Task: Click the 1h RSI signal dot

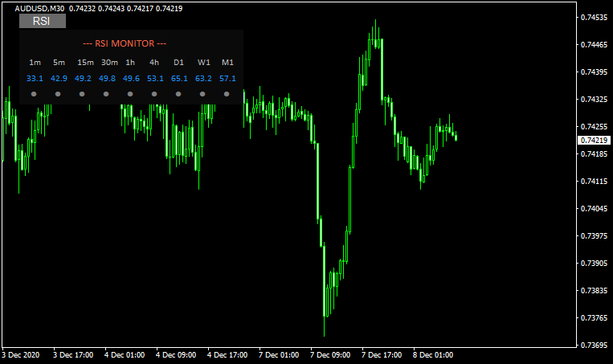Action: click(x=130, y=94)
